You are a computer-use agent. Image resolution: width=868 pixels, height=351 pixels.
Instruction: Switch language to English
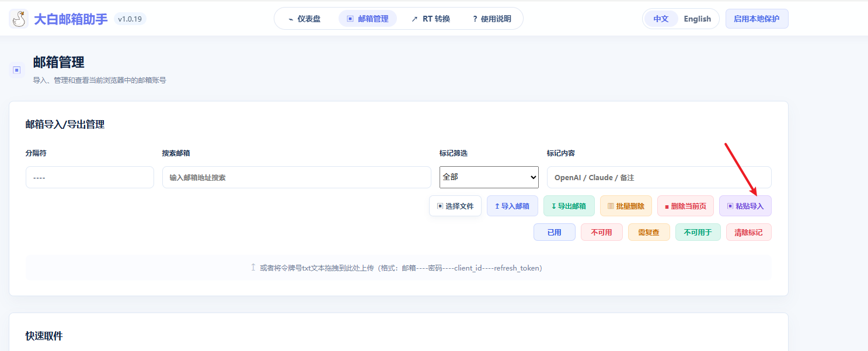coord(698,19)
